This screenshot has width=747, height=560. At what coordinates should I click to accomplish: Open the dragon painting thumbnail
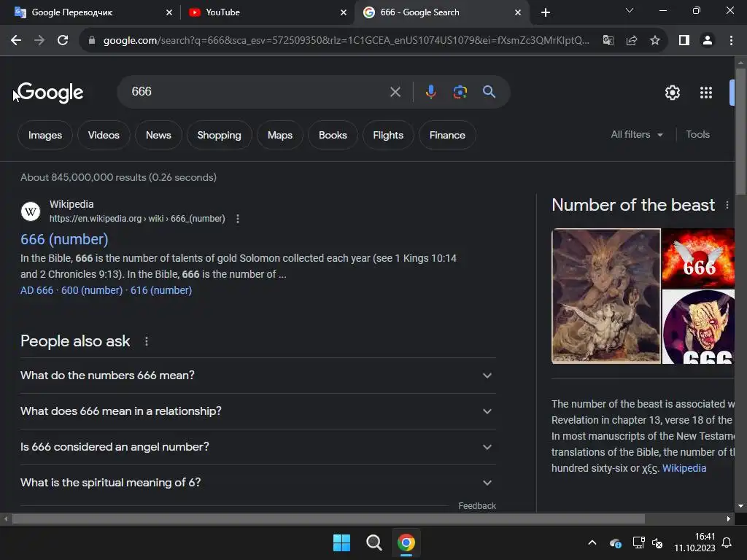click(606, 296)
